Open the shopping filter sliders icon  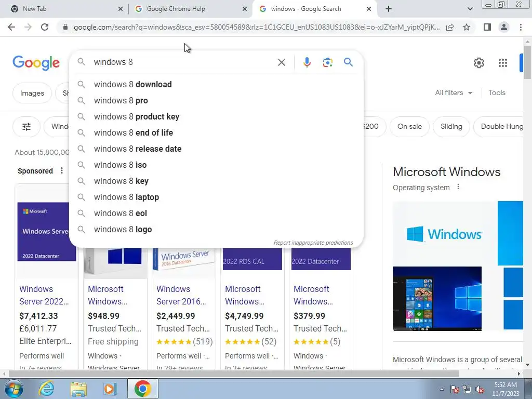[26, 127]
